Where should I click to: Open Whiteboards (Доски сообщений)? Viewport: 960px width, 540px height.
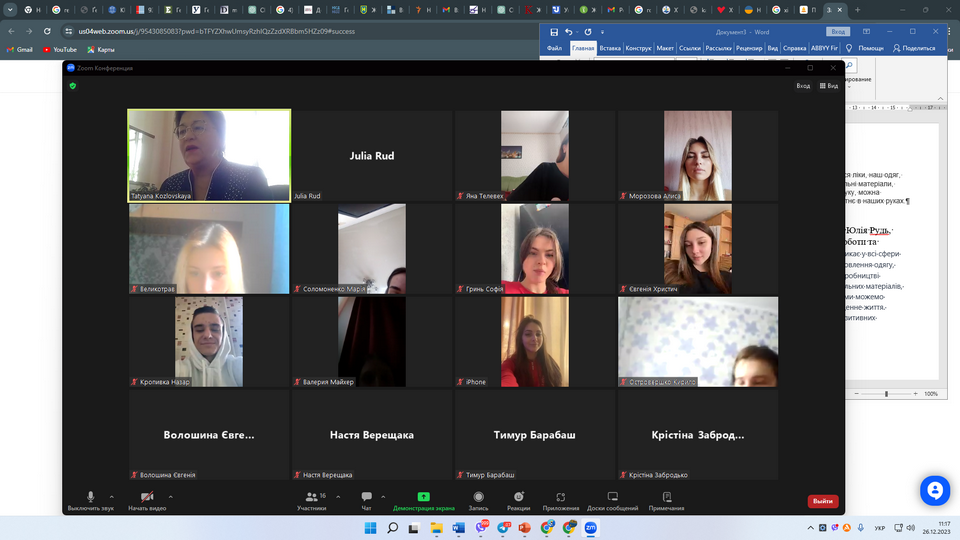coord(613,497)
